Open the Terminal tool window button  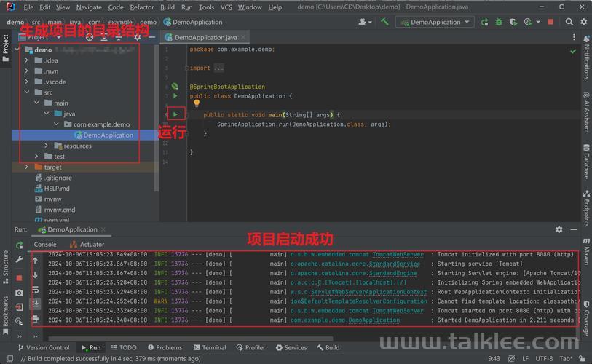coord(210,347)
